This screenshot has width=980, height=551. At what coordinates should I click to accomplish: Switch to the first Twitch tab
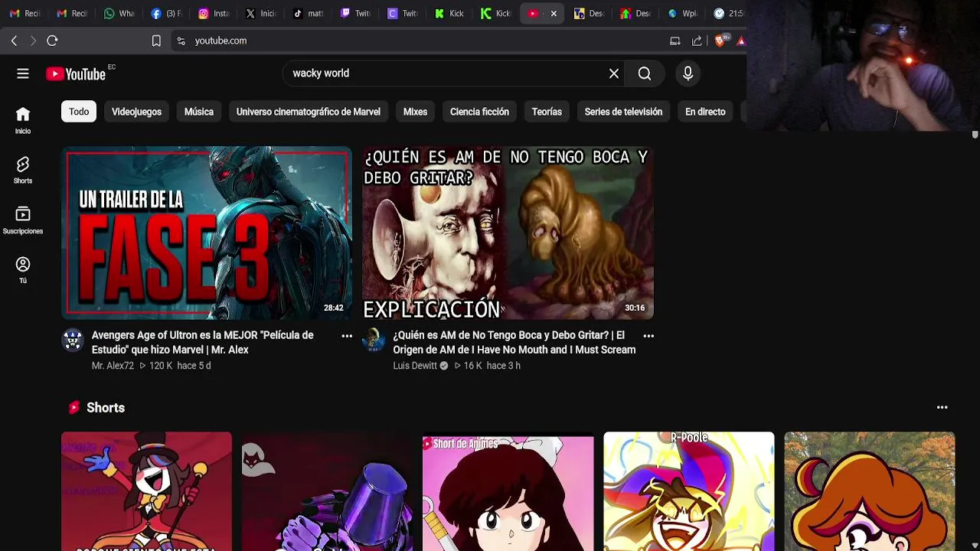coord(356,13)
